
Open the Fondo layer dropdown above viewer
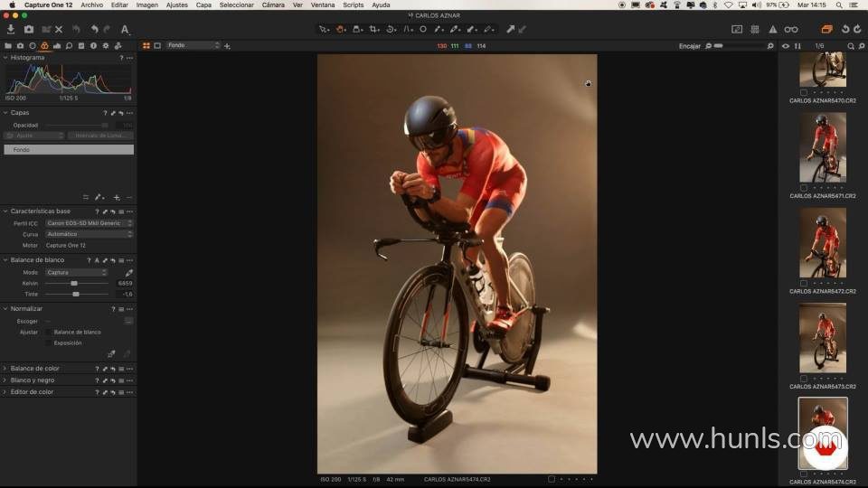tap(193, 45)
